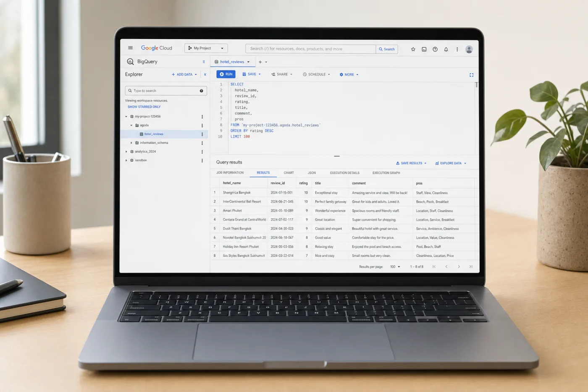This screenshot has height=392, width=588.
Task: Open the header three-dot settings menu
Action: coord(457,49)
